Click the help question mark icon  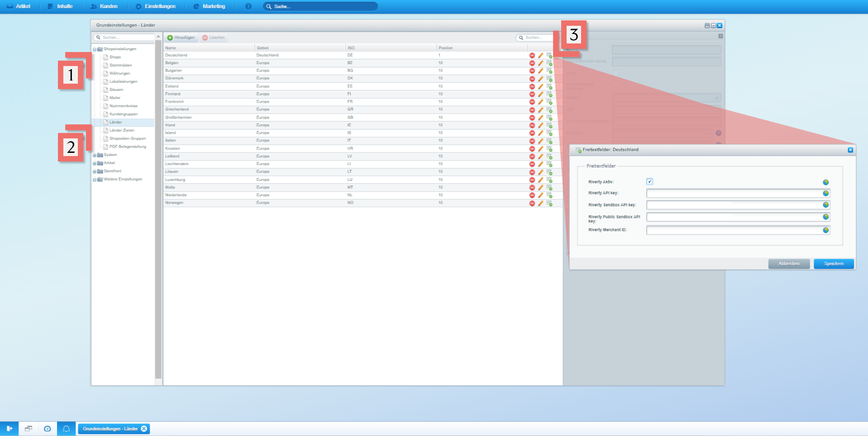[x=248, y=6]
